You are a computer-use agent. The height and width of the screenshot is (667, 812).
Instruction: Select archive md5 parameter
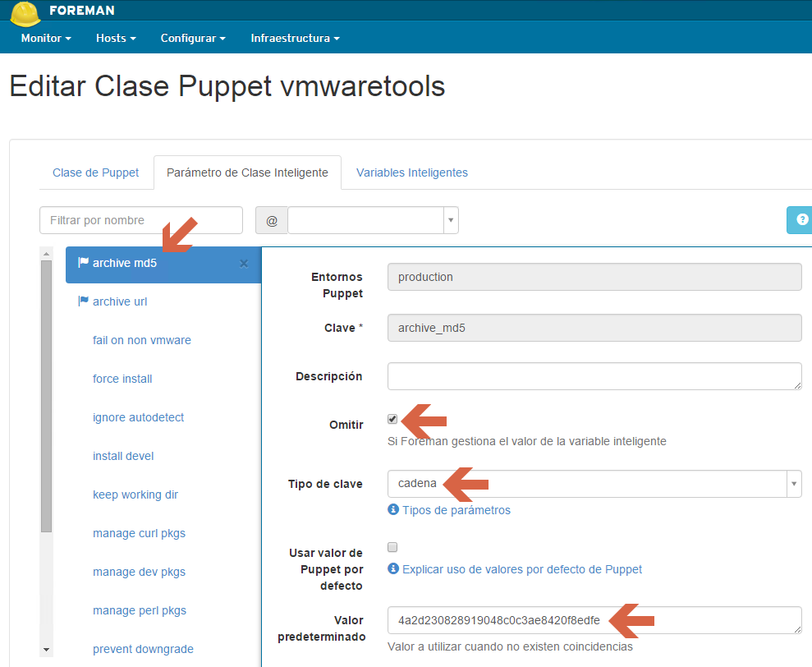pyautogui.click(x=163, y=264)
